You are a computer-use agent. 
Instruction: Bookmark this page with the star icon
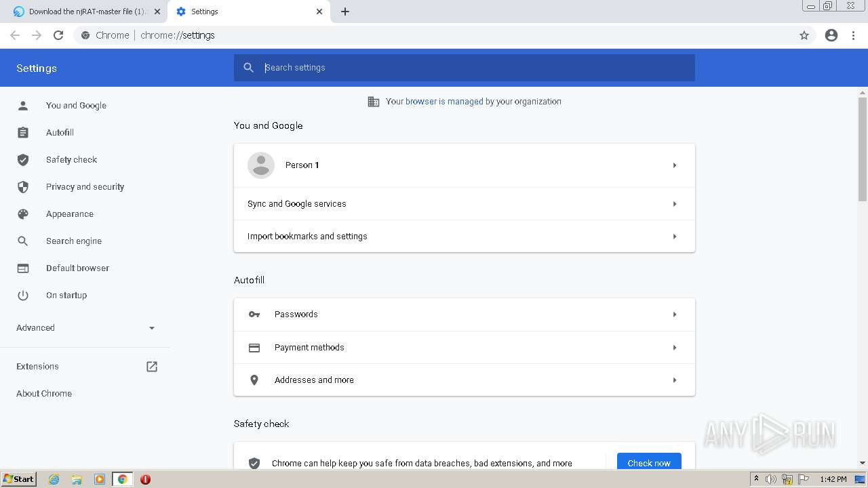click(x=804, y=35)
